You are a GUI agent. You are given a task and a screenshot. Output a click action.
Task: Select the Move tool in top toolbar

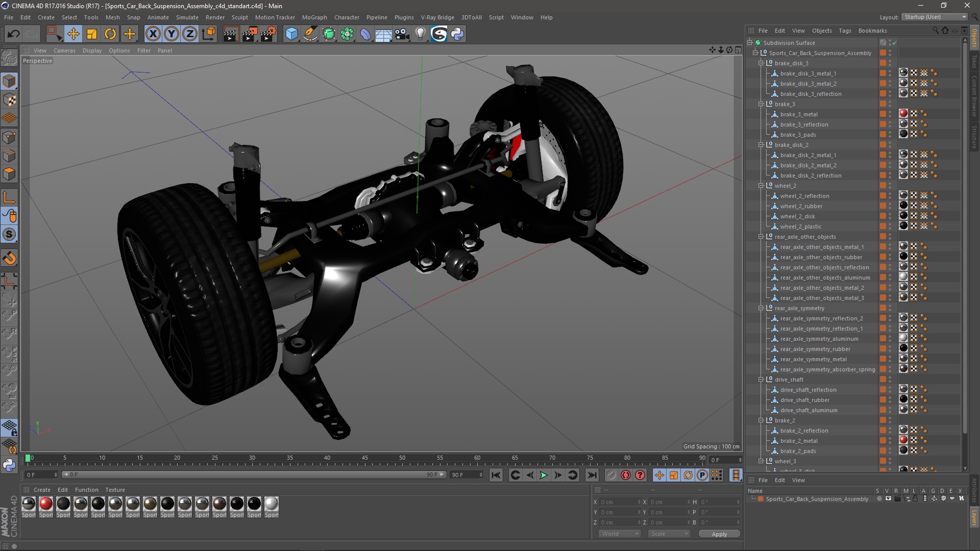pos(73,34)
